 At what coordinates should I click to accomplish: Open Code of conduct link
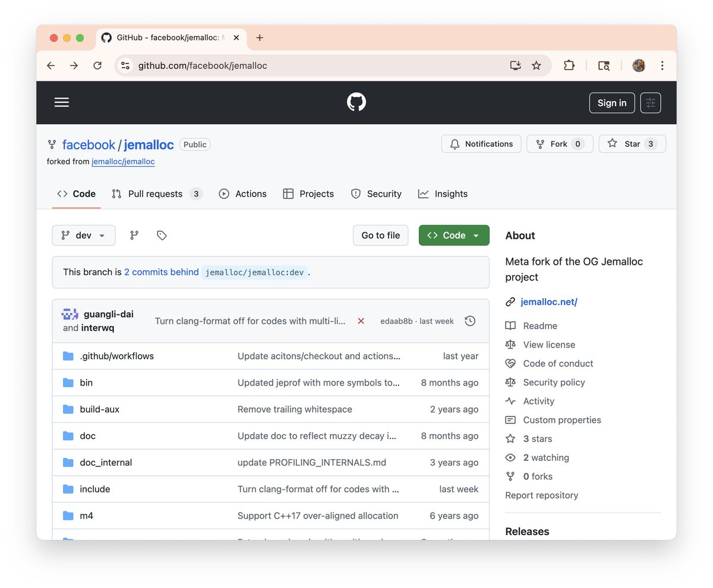click(558, 363)
